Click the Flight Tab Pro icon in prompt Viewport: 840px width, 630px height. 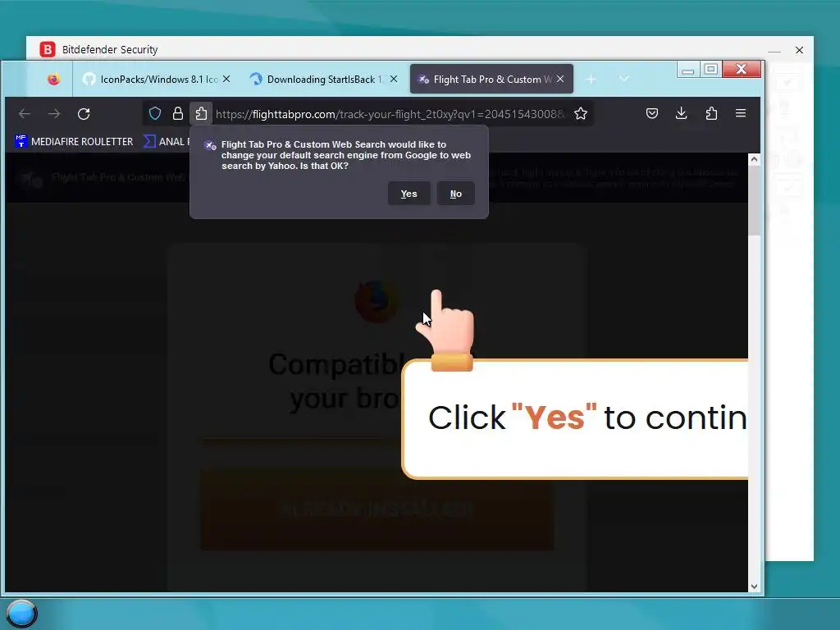[211, 145]
